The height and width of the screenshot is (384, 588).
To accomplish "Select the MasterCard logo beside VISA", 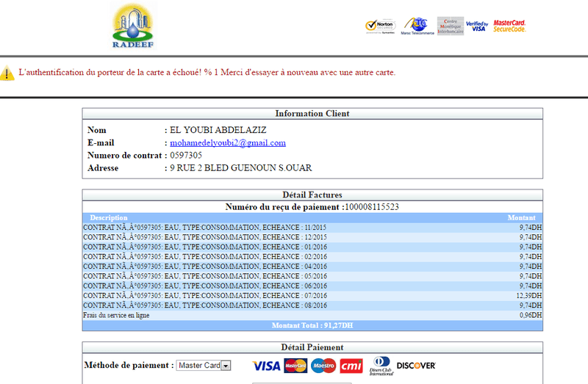I will click(295, 366).
